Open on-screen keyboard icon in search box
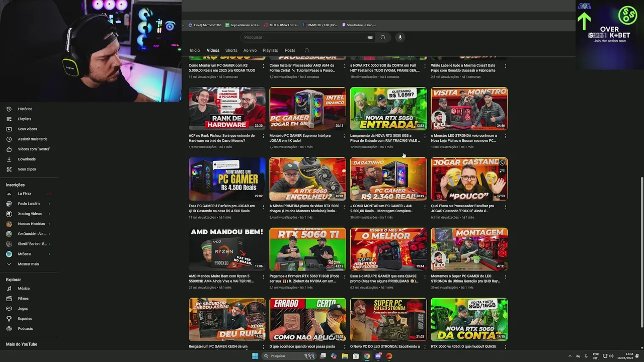644x362 pixels. [370, 37]
